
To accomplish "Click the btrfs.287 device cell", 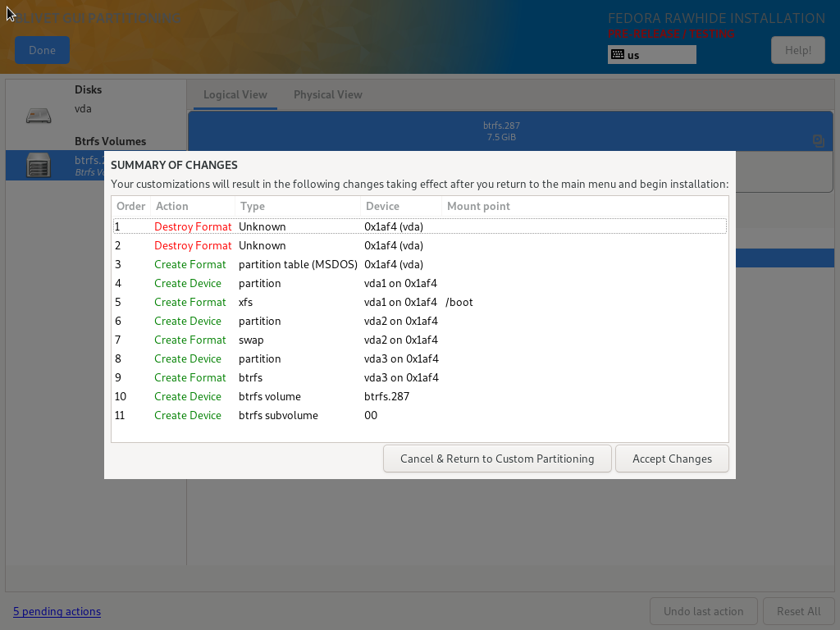I will [x=387, y=396].
